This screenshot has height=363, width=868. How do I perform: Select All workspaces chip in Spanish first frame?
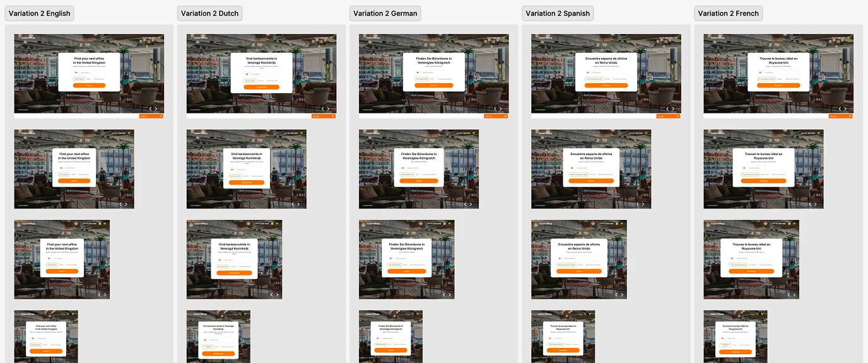pos(594,79)
